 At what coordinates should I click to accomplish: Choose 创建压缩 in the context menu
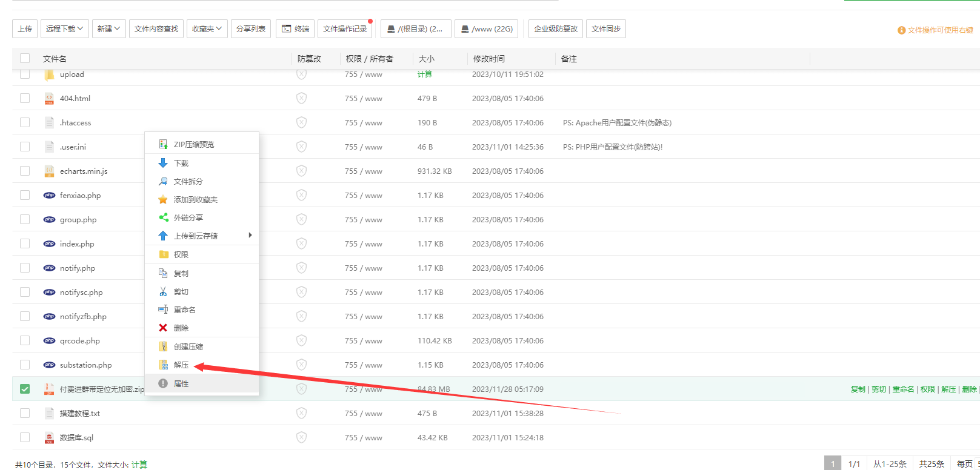[202, 346]
